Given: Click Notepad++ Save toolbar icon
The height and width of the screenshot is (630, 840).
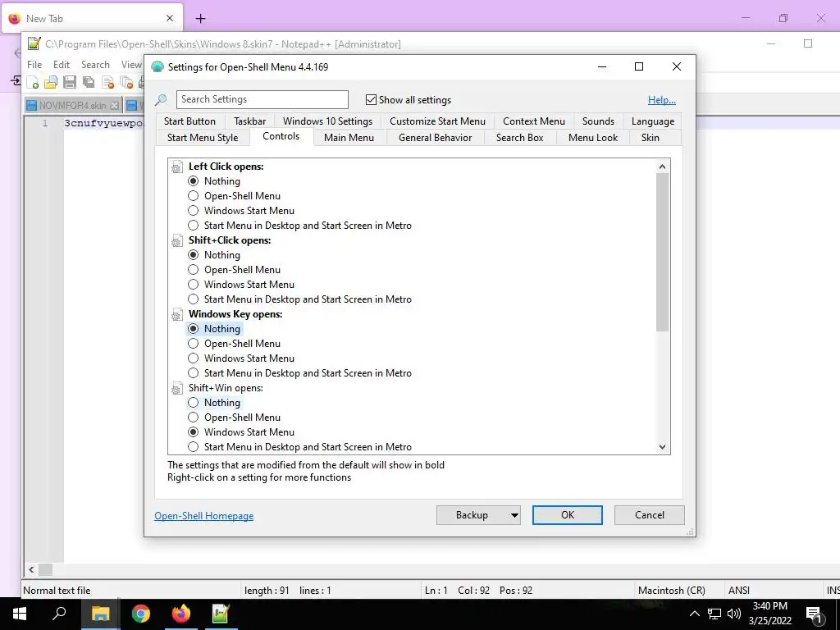Looking at the screenshot, I should click(70, 82).
